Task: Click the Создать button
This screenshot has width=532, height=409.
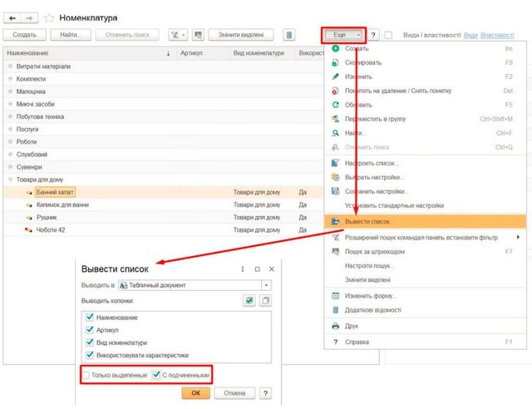Action: click(24, 35)
